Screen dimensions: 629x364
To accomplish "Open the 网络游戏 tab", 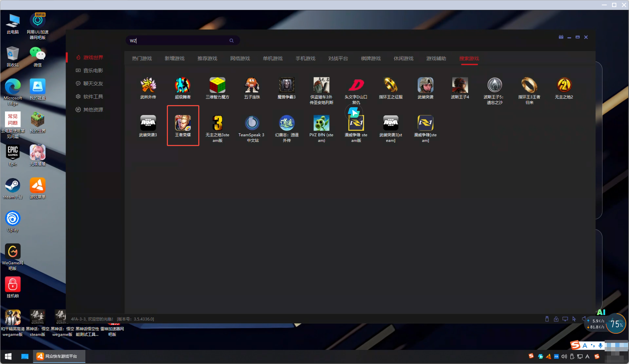I will tap(240, 59).
